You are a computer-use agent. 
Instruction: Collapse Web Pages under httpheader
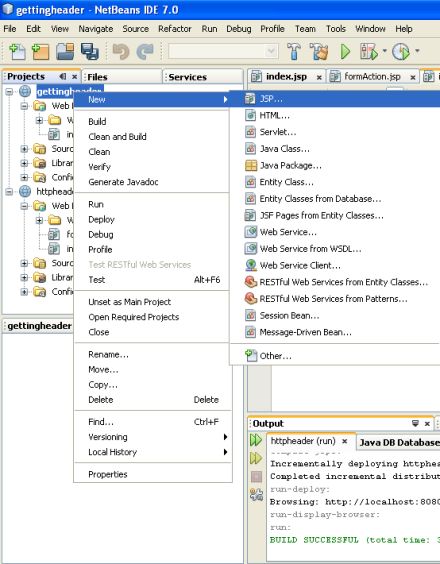pos(24,206)
